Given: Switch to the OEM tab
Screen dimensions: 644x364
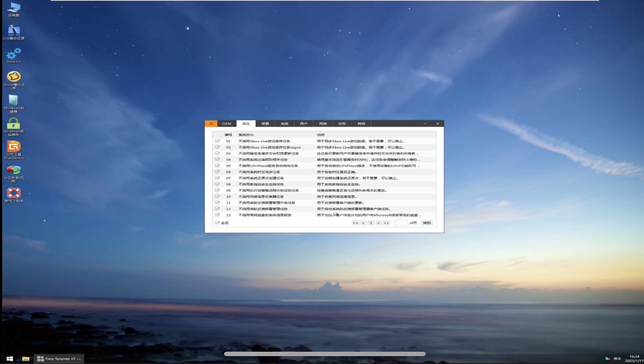Looking at the screenshot, I should click(227, 124).
